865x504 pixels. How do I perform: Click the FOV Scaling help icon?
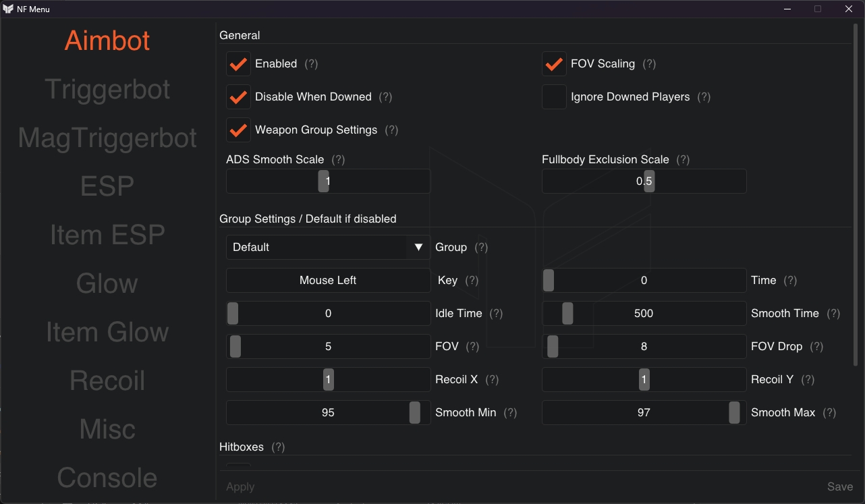click(x=649, y=63)
